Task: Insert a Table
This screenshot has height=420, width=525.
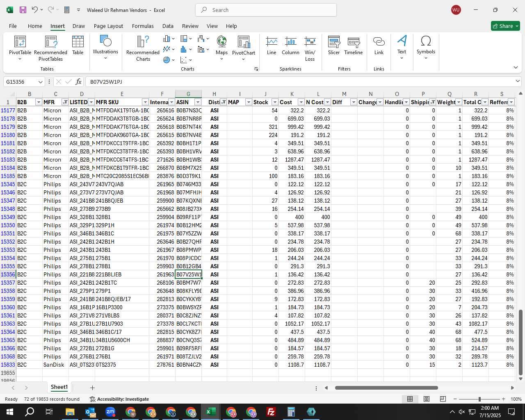Action: (x=78, y=45)
